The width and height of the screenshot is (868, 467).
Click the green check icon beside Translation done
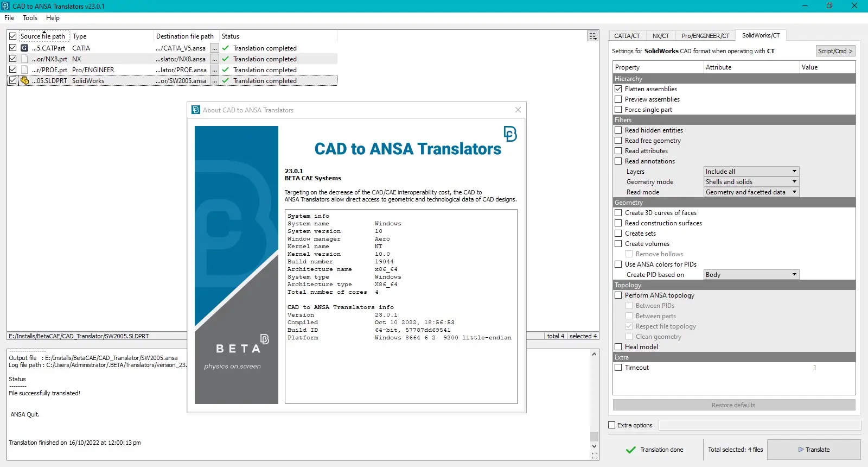[x=630, y=450]
